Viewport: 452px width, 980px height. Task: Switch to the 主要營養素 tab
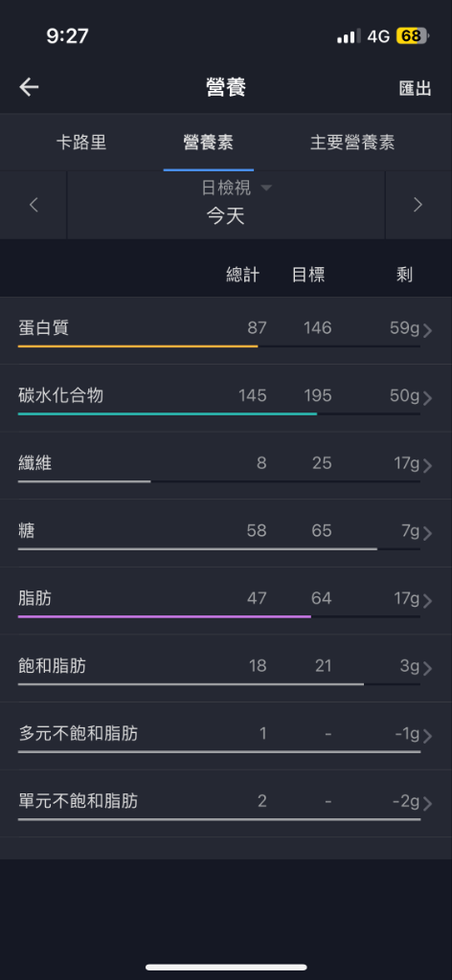click(352, 142)
